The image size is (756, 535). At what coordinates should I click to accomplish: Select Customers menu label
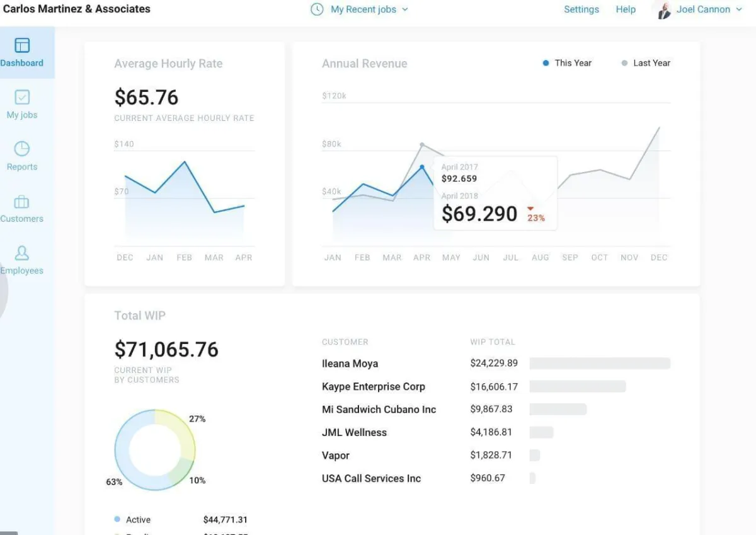22,219
